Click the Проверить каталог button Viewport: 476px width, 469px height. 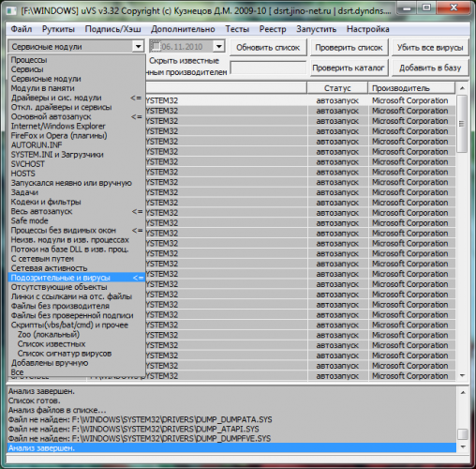[349, 68]
